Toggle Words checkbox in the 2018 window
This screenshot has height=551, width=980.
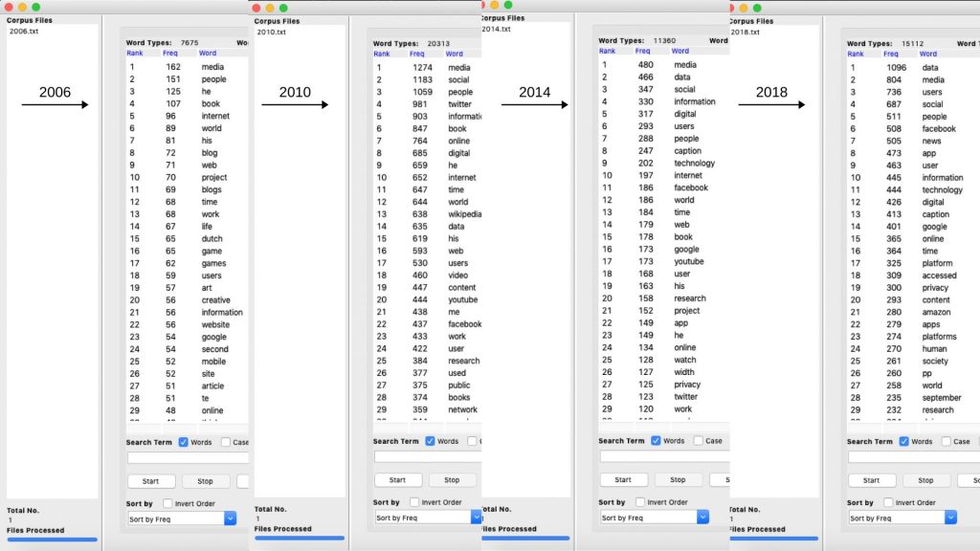[x=903, y=442]
